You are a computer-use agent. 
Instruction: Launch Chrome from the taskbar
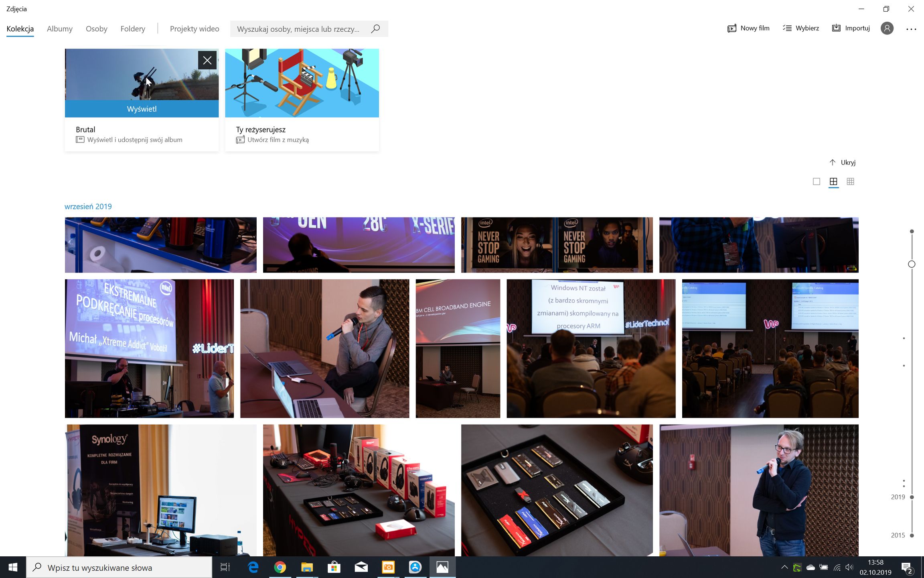[x=280, y=567]
